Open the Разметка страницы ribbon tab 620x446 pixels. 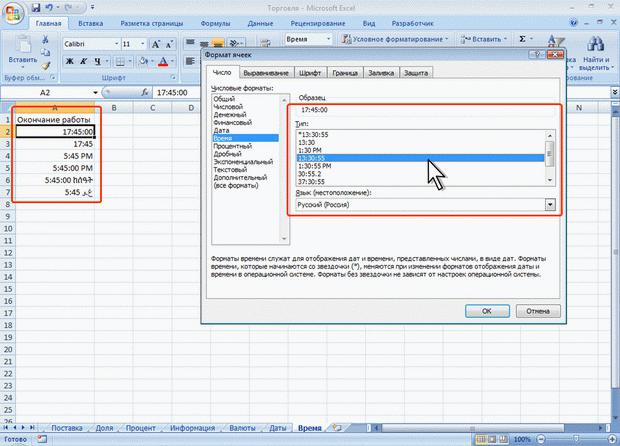coord(152,23)
